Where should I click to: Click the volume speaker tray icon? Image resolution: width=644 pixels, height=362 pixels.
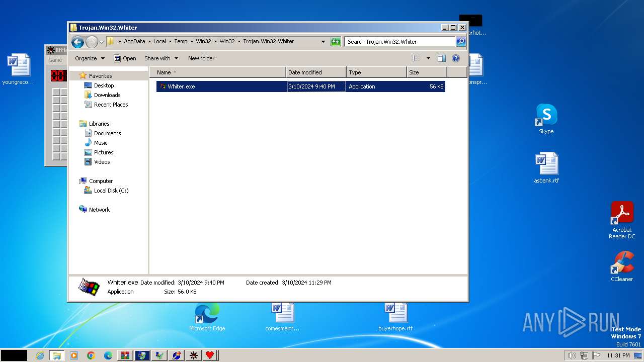pos(572,355)
